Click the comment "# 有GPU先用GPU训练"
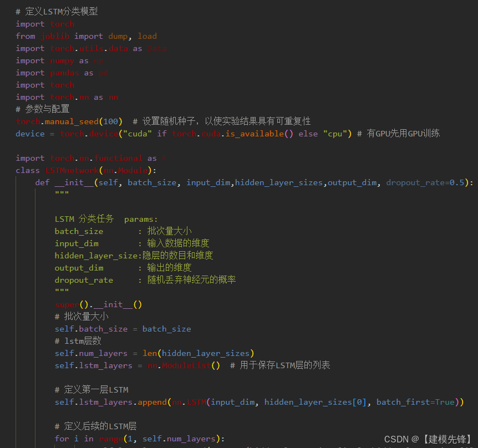The height and width of the screenshot is (448, 478). [x=399, y=134]
